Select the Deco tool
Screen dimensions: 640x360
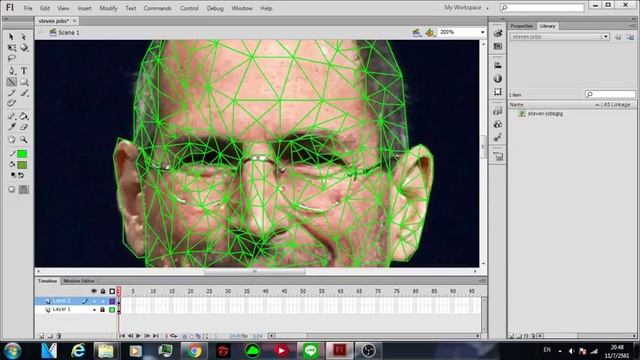[11, 103]
